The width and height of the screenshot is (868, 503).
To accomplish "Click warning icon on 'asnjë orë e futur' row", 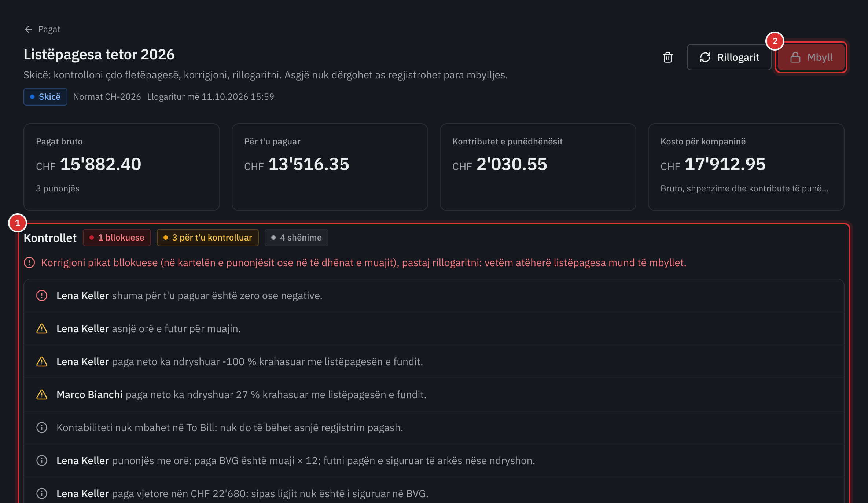I will (x=42, y=328).
